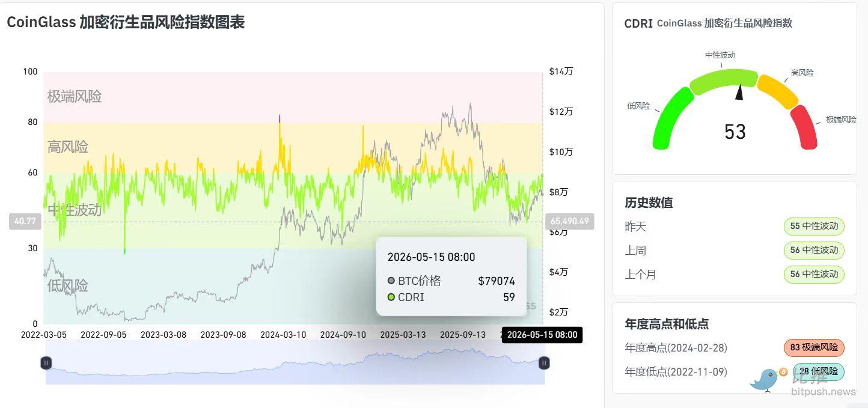Viewport: 868px width, 408px height.
Task: Click the 2022-03-05 date on x-axis
Action: point(44,335)
